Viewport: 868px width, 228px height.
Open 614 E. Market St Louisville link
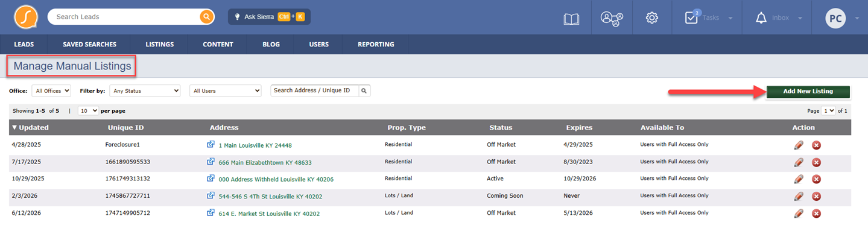(x=269, y=214)
